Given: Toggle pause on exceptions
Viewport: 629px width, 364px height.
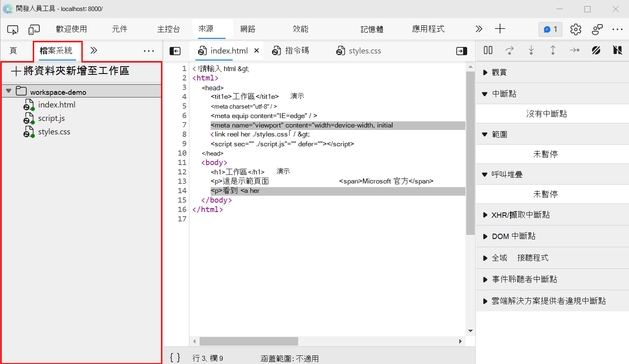Looking at the screenshot, I should pos(618,50).
